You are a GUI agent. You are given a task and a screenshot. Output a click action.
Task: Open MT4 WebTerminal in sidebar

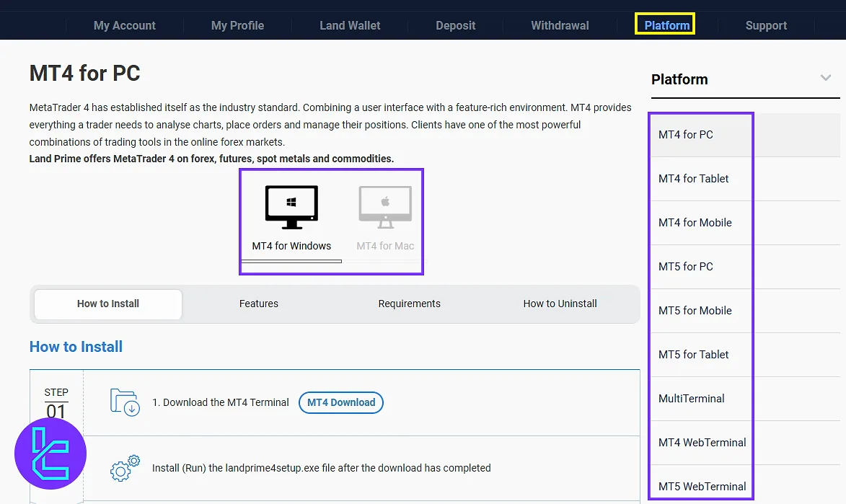tap(702, 443)
